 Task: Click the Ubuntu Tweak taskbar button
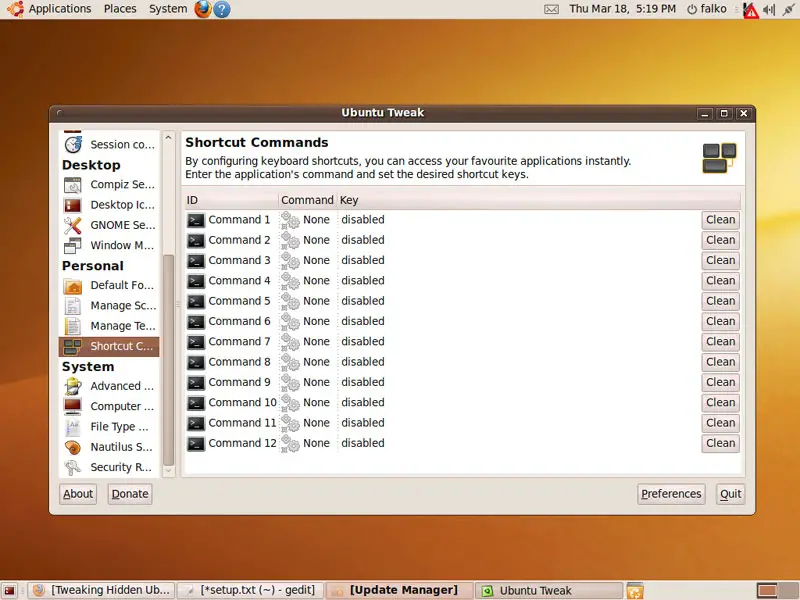[549, 591]
